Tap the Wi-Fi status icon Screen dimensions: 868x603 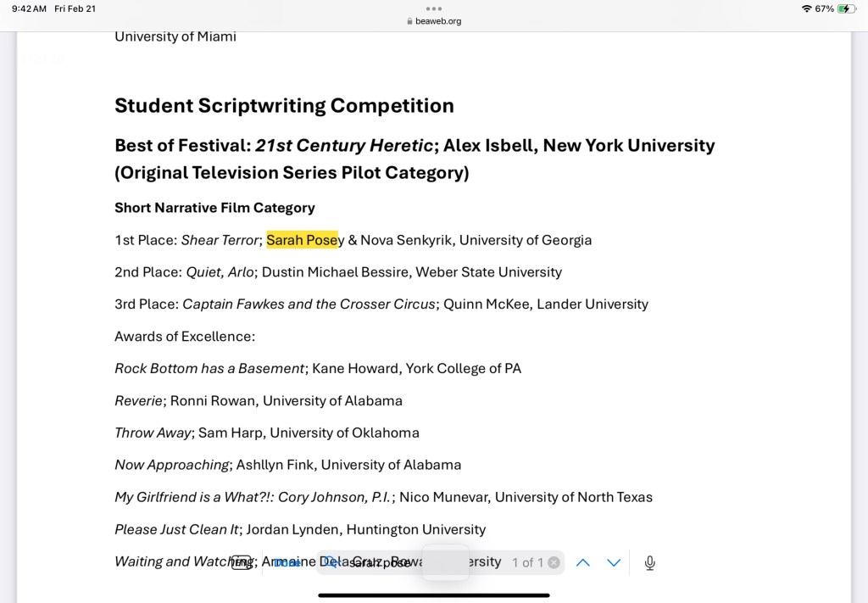(x=805, y=8)
